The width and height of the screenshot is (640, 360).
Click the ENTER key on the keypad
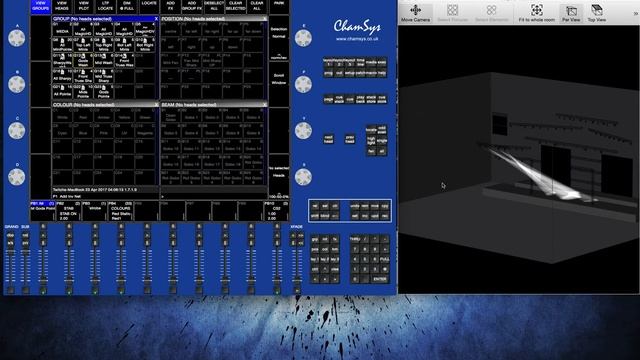point(380,279)
